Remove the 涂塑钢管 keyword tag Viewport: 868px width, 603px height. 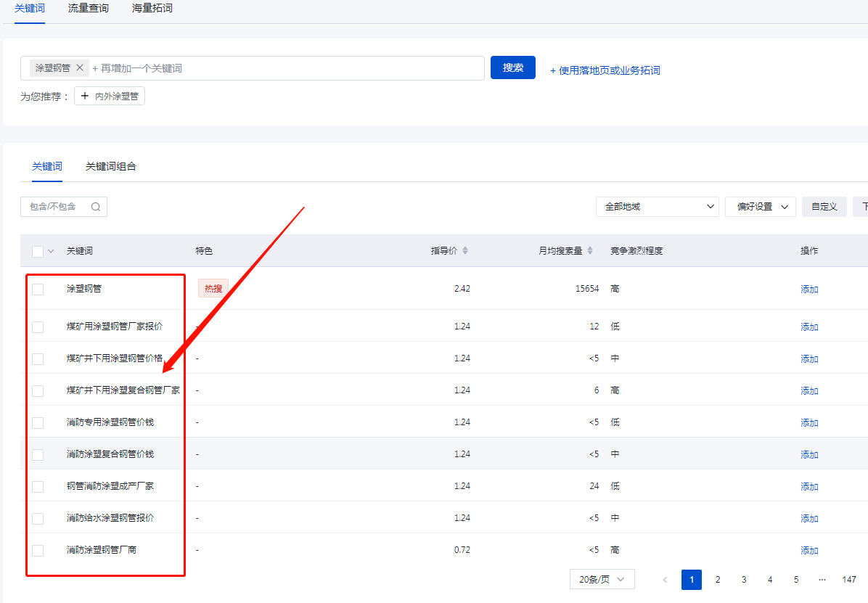tap(80, 67)
